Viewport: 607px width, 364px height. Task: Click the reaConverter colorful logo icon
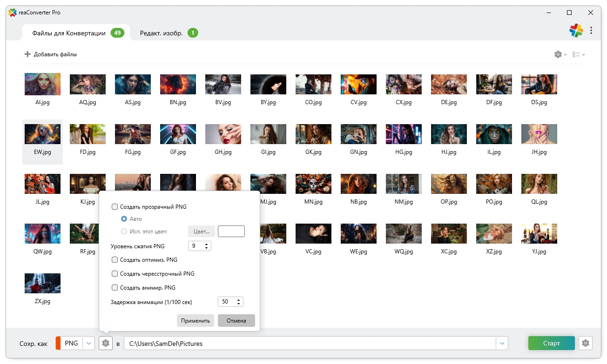[x=576, y=31]
